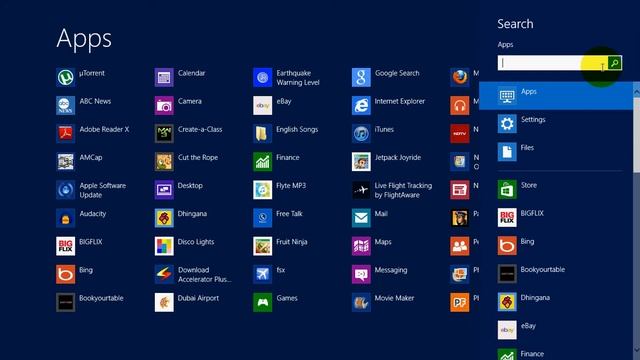Screen dimensions: 640x360
Task: Launch the Calendar app icon
Action: tap(164, 77)
